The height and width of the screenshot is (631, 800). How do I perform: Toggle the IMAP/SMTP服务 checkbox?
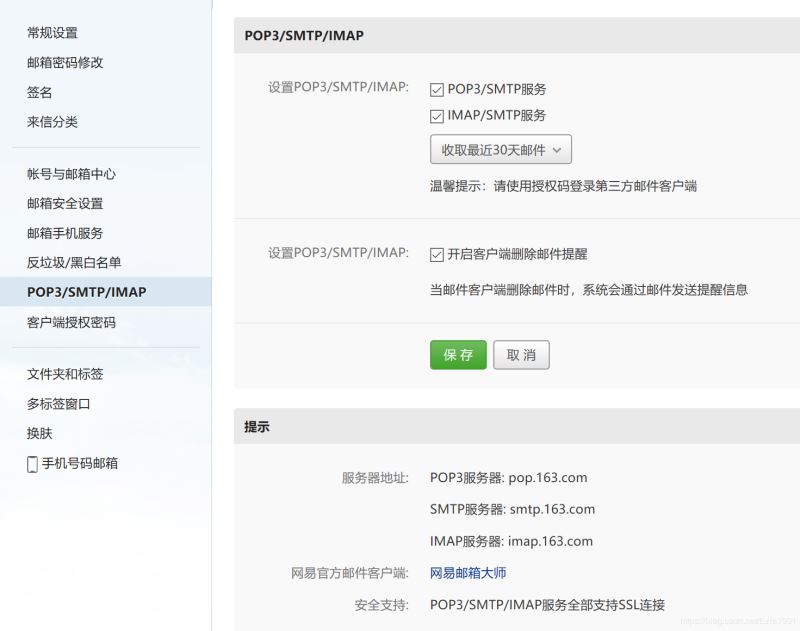437,116
